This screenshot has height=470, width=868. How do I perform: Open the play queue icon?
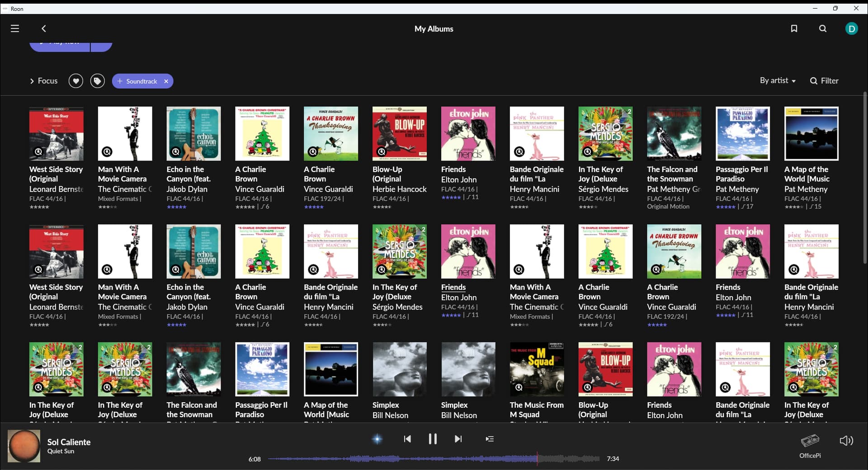tap(490, 439)
